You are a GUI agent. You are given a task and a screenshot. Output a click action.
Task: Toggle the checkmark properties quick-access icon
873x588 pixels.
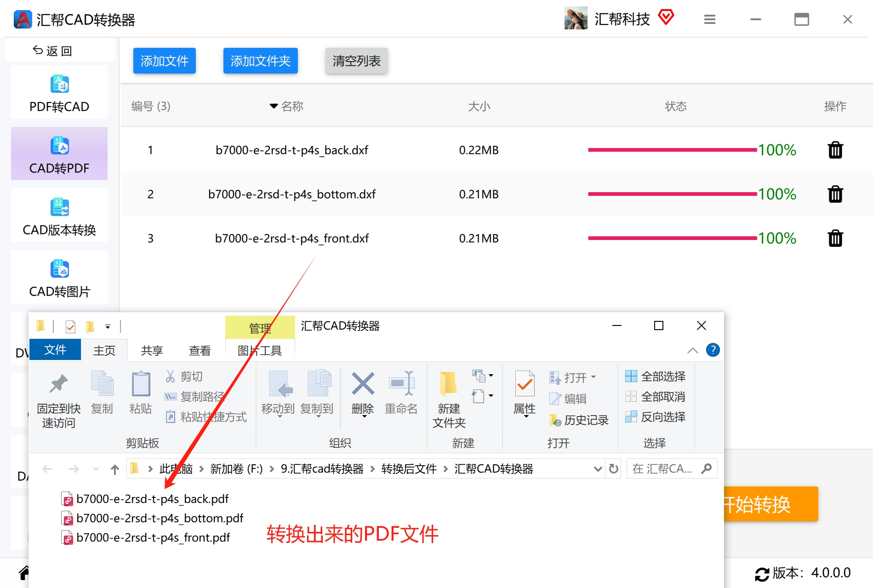point(70,326)
